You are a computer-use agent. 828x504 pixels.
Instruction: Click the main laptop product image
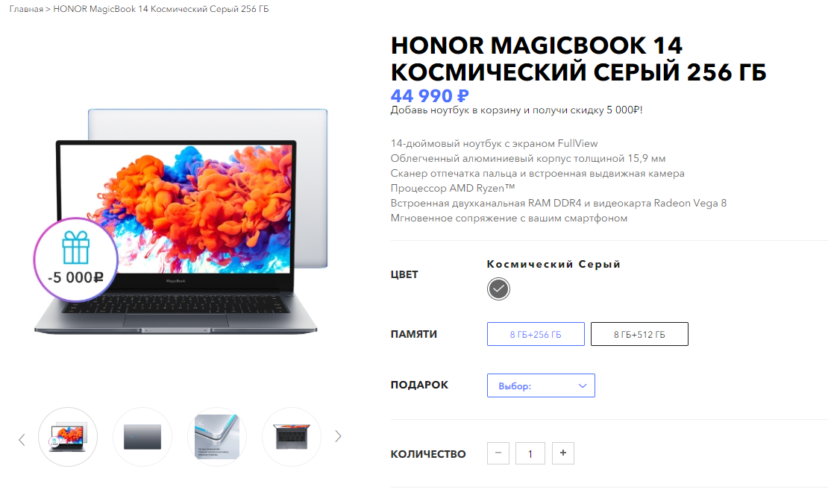[x=181, y=221]
